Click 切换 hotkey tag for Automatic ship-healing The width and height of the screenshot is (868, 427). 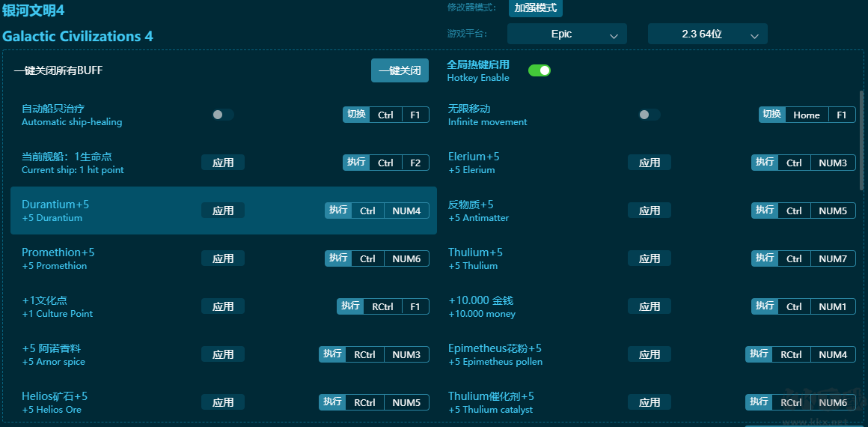(356, 115)
